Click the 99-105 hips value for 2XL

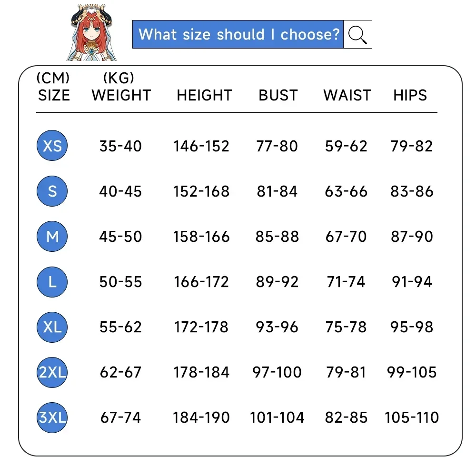coord(412,373)
